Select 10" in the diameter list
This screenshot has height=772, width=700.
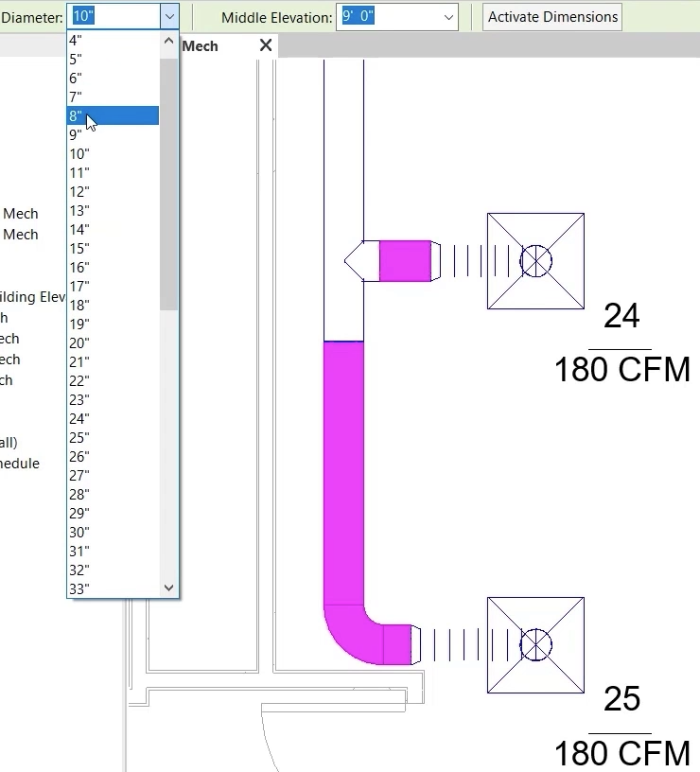[113, 153]
